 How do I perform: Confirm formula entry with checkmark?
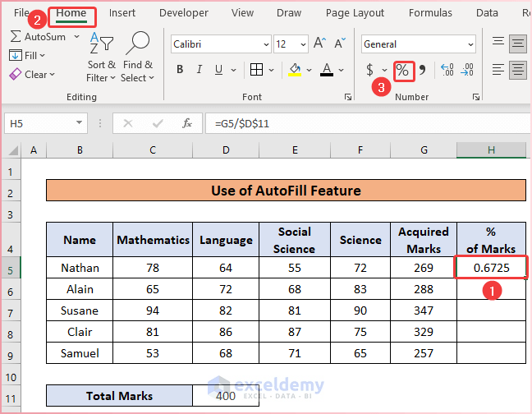[x=158, y=123]
